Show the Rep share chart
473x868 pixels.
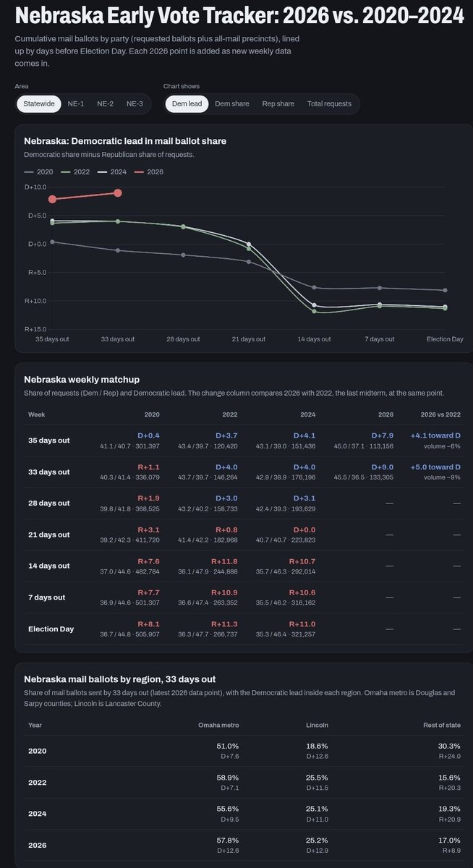(x=278, y=104)
